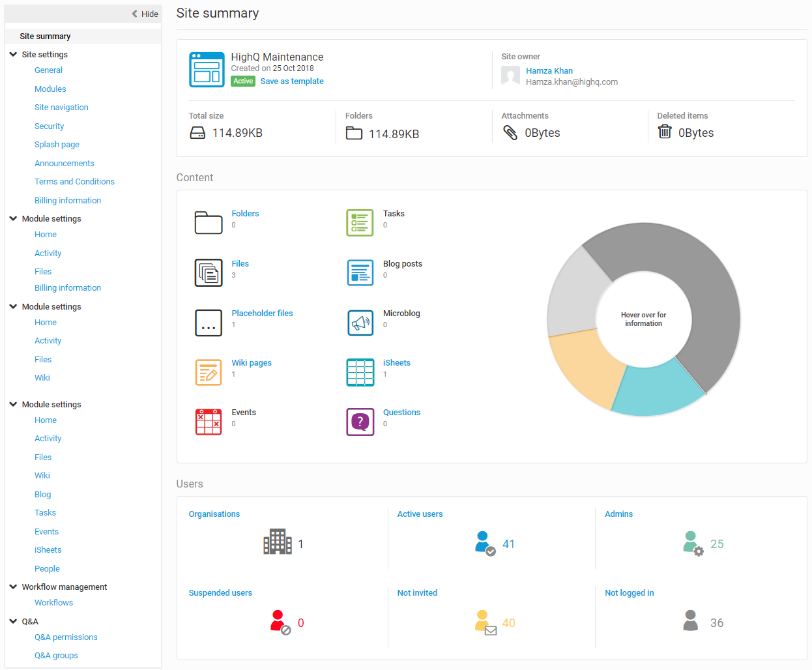Viewport: 812px width, 670px height.
Task: Click the Microblog megaphone icon
Action: tap(360, 323)
